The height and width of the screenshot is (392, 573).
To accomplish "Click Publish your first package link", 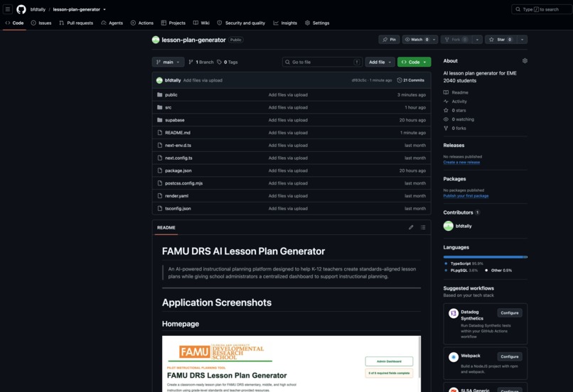I will [466, 196].
